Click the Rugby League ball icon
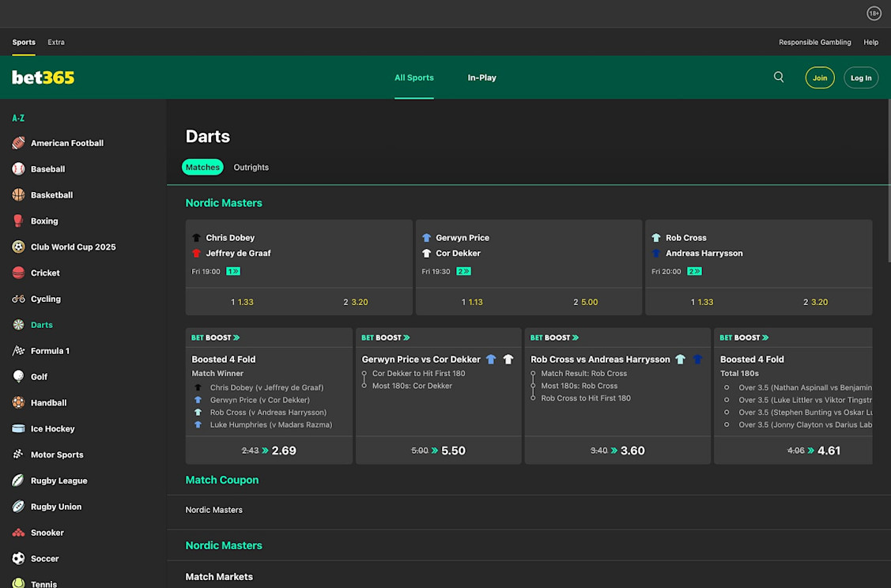Screen dimensions: 891x588 click(18, 481)
